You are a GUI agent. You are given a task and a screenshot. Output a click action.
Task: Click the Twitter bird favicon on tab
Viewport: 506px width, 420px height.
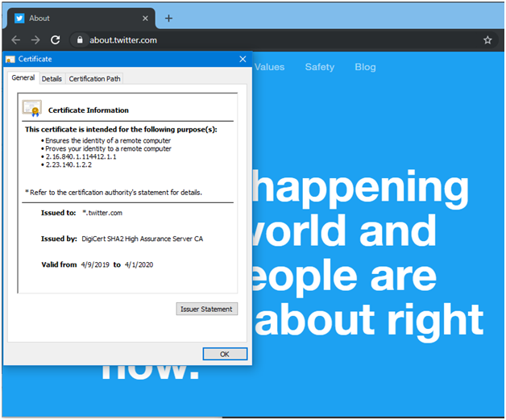[x=19, y=19]
